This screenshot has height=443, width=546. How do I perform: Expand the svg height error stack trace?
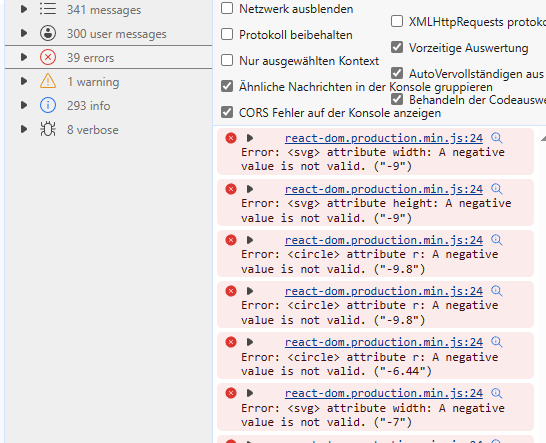coord(250,189)
